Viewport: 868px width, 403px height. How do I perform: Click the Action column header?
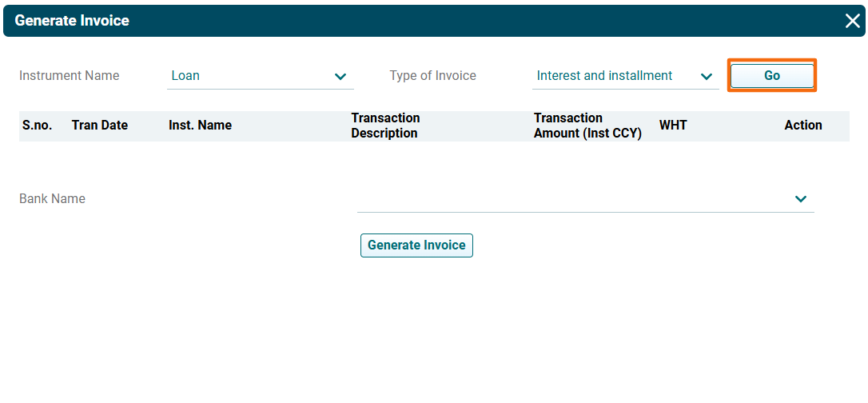point(802,126)
